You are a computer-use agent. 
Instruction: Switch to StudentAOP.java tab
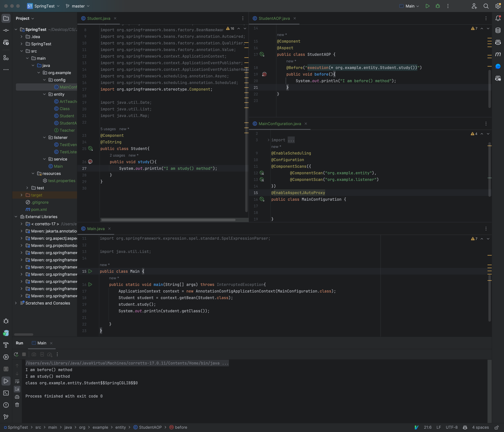pos(274,18)
